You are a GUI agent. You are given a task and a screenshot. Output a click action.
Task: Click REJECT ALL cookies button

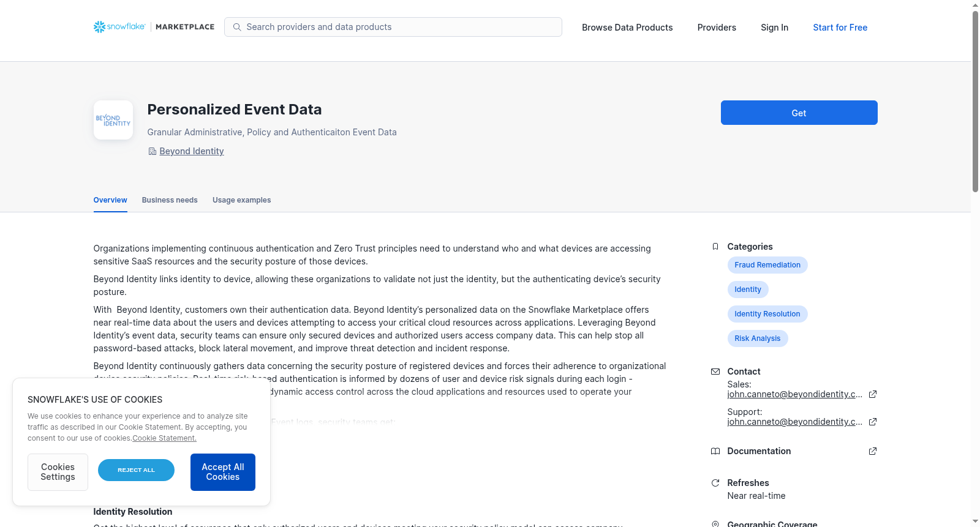pos(136,470)
